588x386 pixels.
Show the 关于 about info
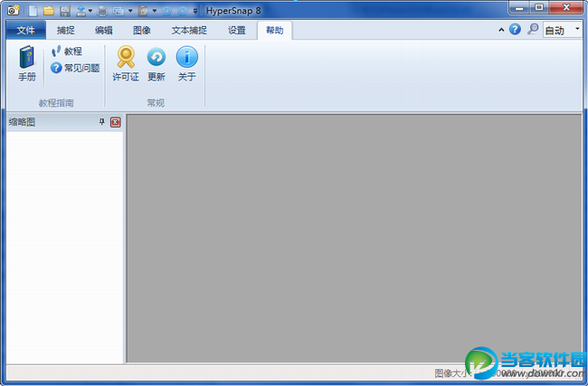[186, 63]
